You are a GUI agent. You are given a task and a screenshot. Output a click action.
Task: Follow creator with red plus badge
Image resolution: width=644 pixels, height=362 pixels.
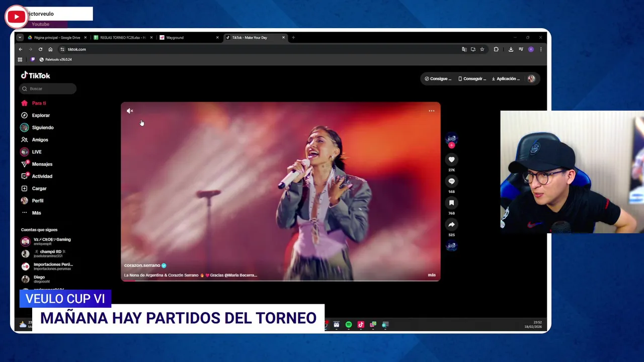point(451,145)
